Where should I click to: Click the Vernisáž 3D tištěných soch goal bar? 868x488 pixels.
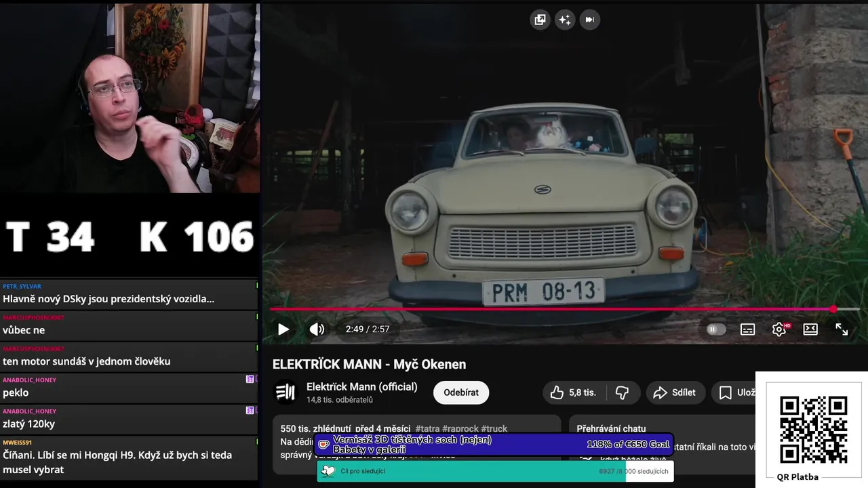494,445
